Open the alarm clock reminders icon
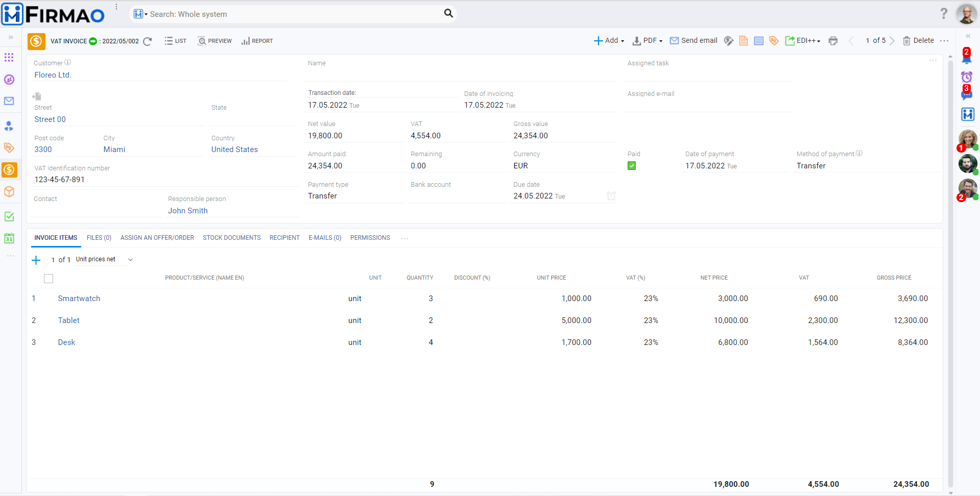The height and width of the screenshot is (496, 980). coord(967,77)
